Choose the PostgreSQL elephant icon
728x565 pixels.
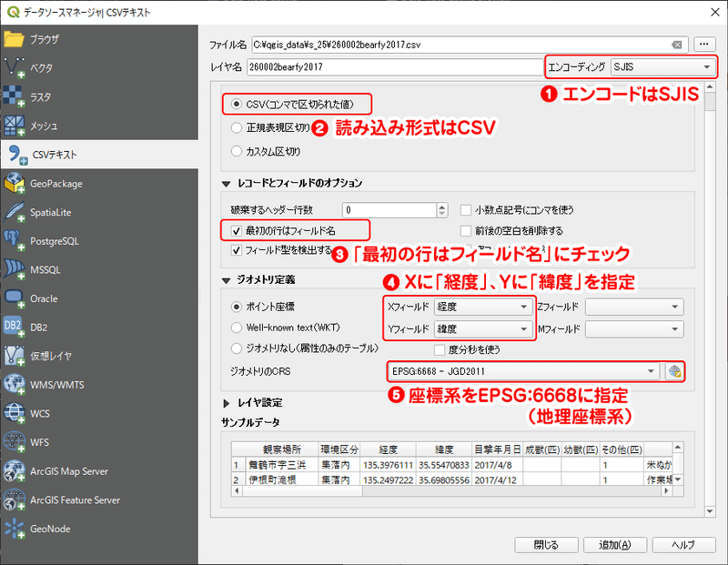[x=14, y=241]
